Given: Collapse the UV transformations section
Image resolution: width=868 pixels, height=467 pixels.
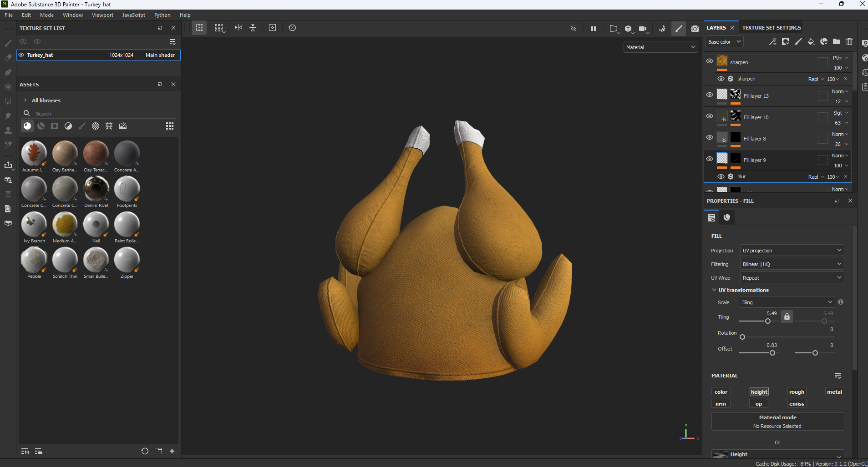Looking at the screenshot, I should tap(714, 290).
